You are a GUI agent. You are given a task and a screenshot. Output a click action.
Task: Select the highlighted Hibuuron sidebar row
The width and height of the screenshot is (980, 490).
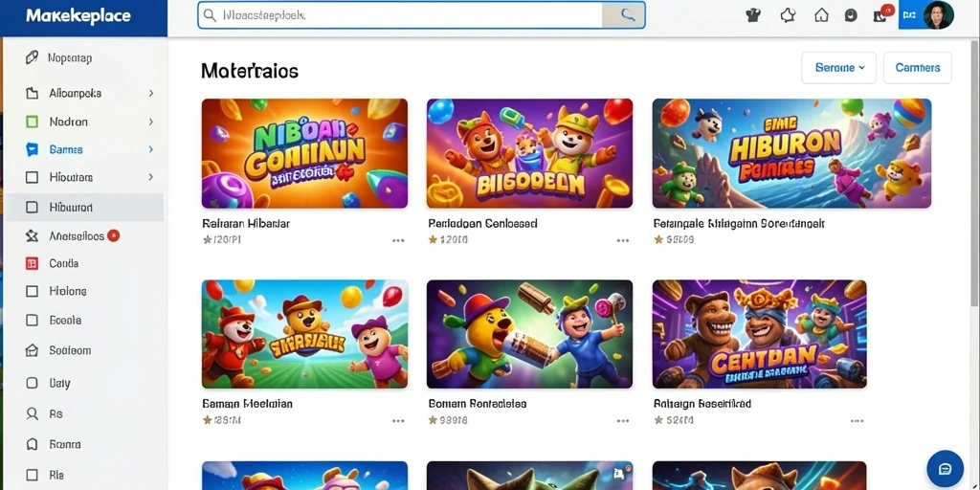tap(84, 207)
